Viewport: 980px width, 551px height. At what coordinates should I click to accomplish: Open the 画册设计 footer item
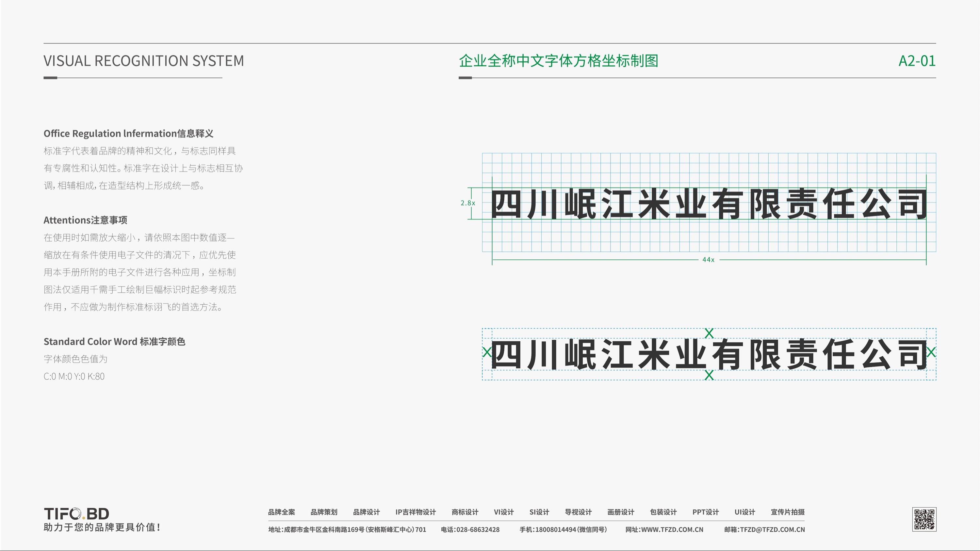point(621,512)
